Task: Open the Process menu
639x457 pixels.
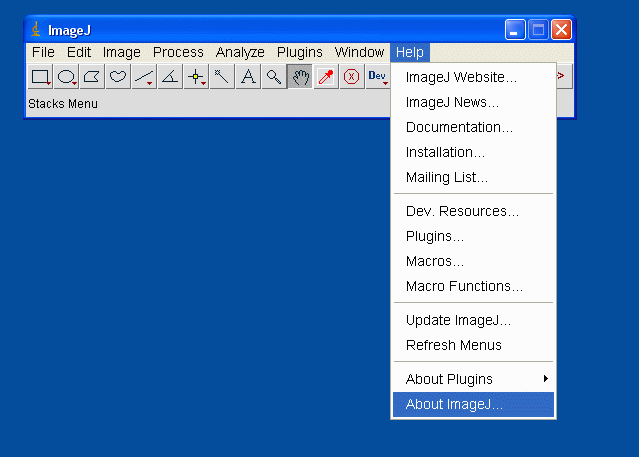Action: pos(178,52)
